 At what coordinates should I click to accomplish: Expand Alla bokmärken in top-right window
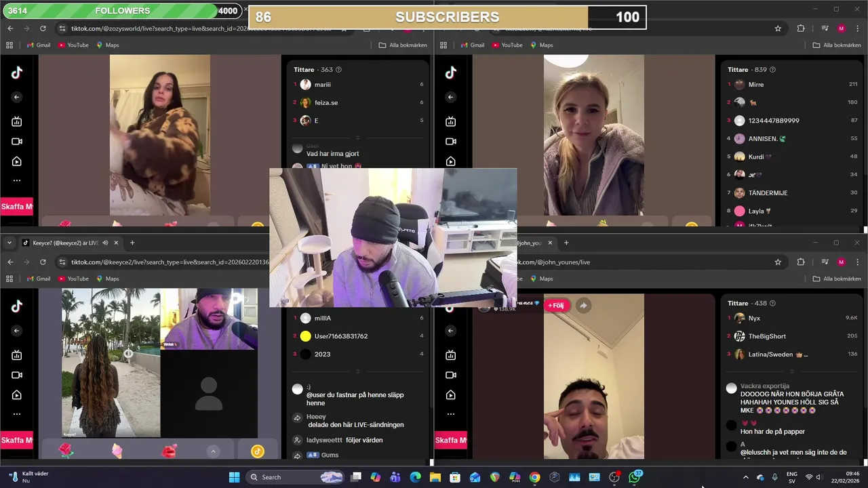837,45
